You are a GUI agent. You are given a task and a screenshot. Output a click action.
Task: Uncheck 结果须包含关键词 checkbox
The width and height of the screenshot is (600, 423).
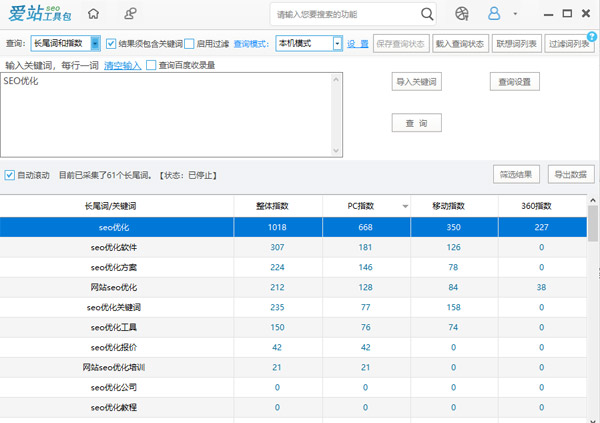pyautogui.click(x=111, y=44)
